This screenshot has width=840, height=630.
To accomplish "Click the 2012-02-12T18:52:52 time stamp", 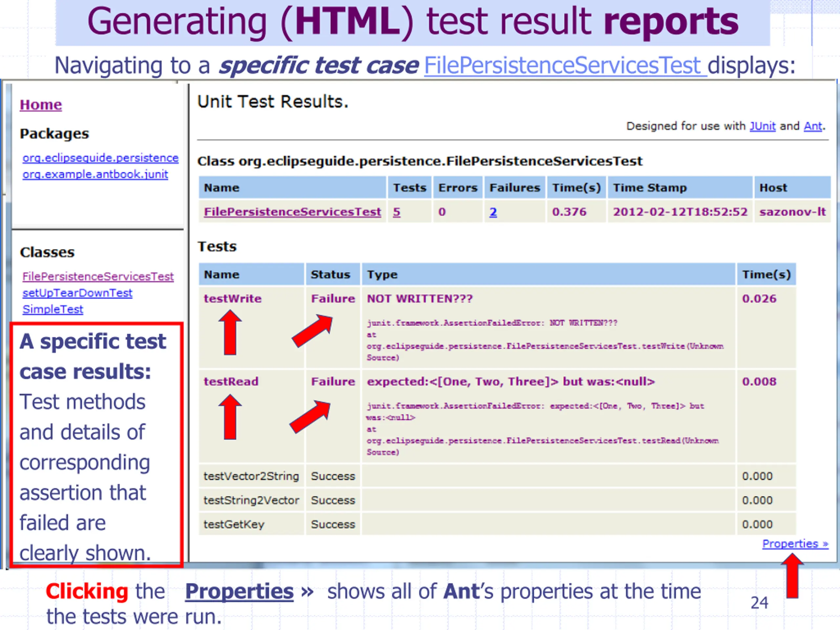I will pos(680,212).
